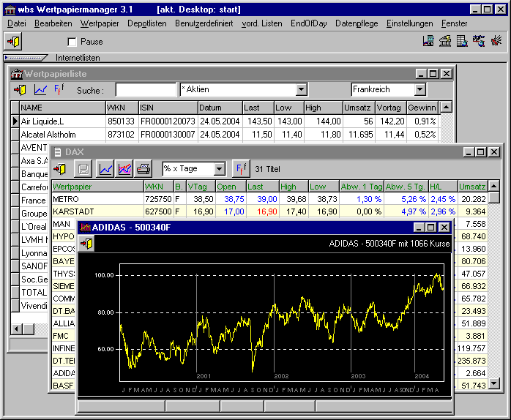Expand the '* Aktien' category dropdown
The height and width of the screenshot is (420, 511).
tap(301, 90)
